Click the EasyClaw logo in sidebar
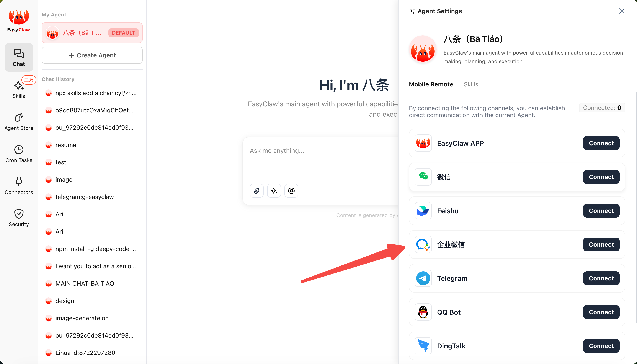Image resolution: width=637 pixels, height=364 pixels. (19, 21)
